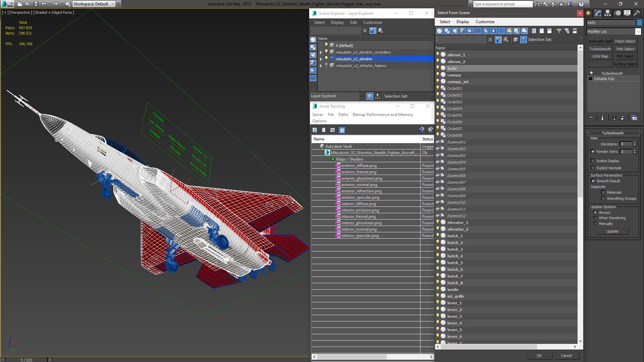Click Select All icon in Select From Scene
644x362 pixels.
point(534,31)
